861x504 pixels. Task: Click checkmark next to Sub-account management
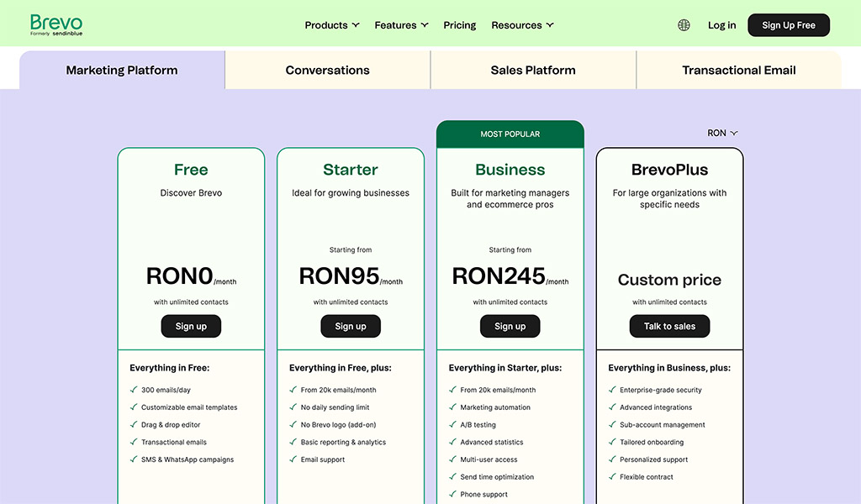click(x=612, y=425)
